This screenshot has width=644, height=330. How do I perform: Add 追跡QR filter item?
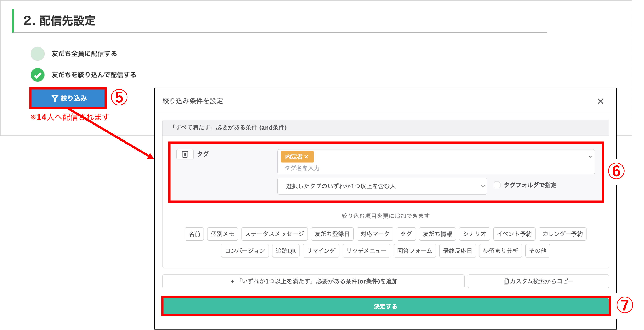click(285, 251)
